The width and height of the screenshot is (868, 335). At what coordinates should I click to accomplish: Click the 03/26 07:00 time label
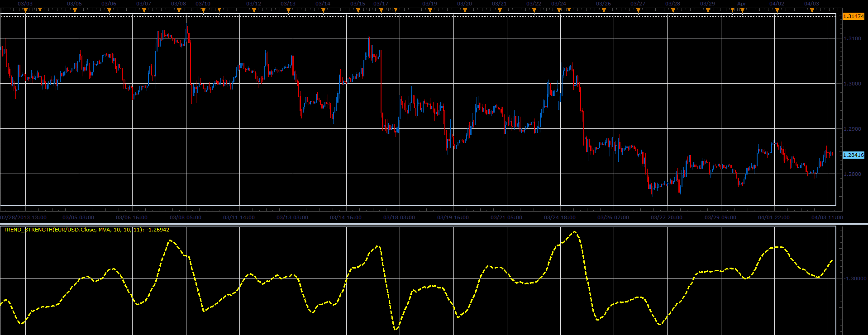(613, 217)
